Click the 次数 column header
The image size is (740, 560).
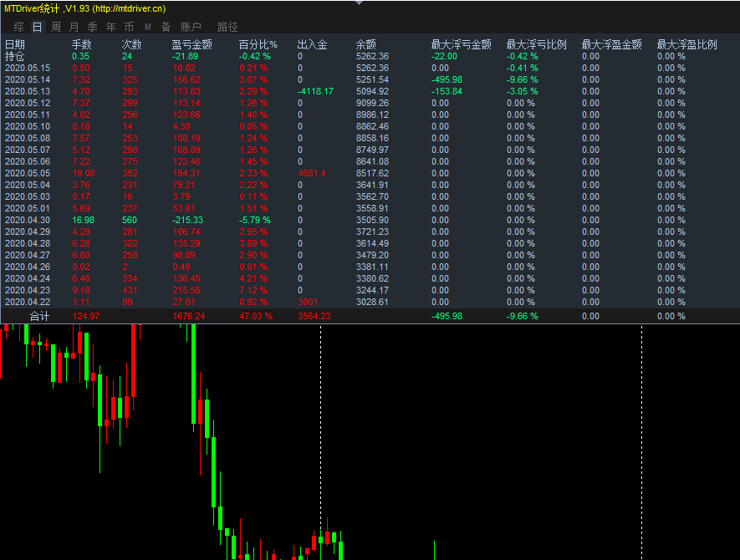131,45
